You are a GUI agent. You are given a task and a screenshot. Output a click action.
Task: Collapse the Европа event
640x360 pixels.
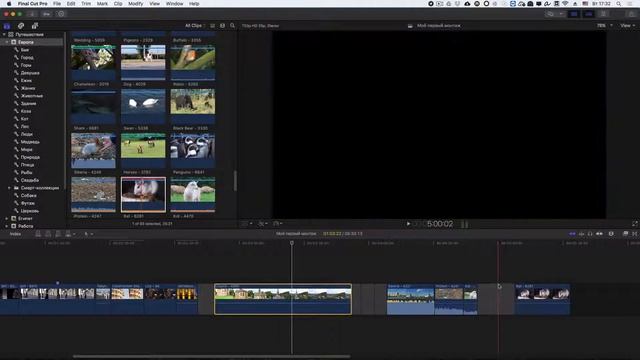[x=7, y=42]
